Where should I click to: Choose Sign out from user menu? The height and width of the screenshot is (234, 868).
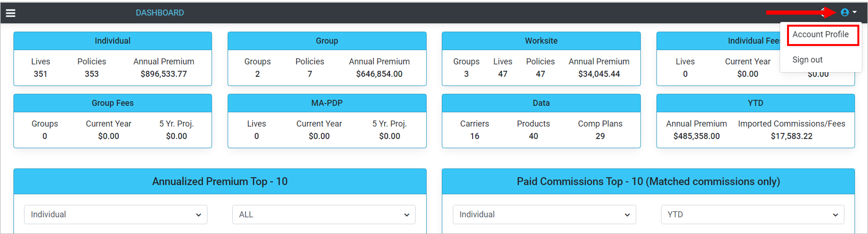tap(807, 60)
